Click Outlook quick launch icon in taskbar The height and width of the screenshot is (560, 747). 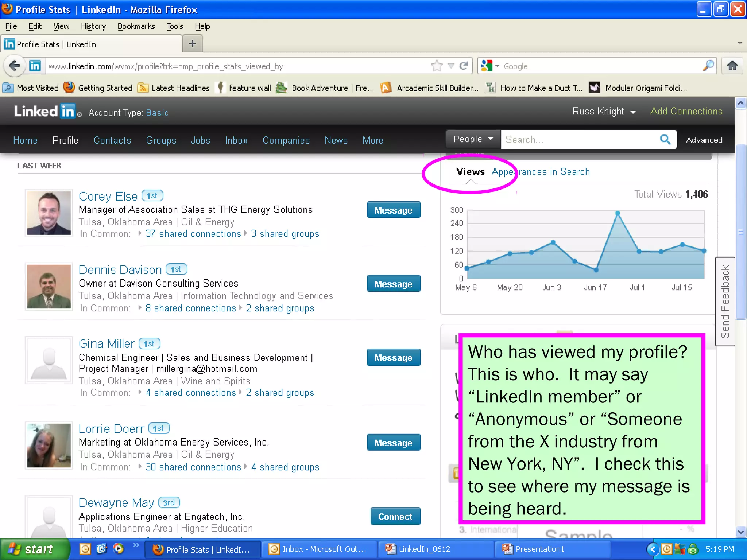pos(85,549)
